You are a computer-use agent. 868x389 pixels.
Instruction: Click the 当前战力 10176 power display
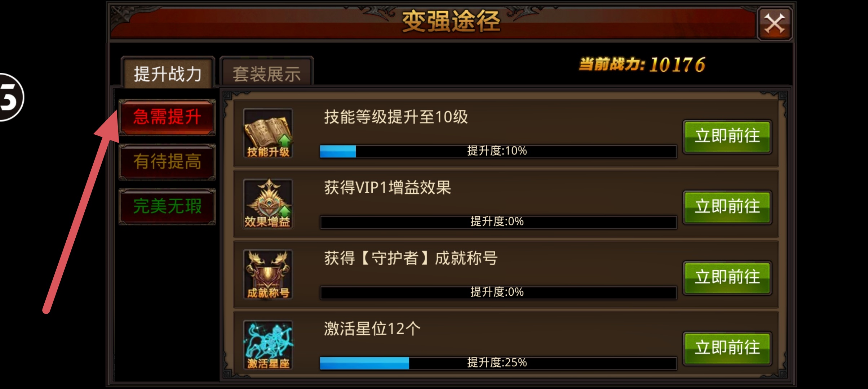coord(642,65)
